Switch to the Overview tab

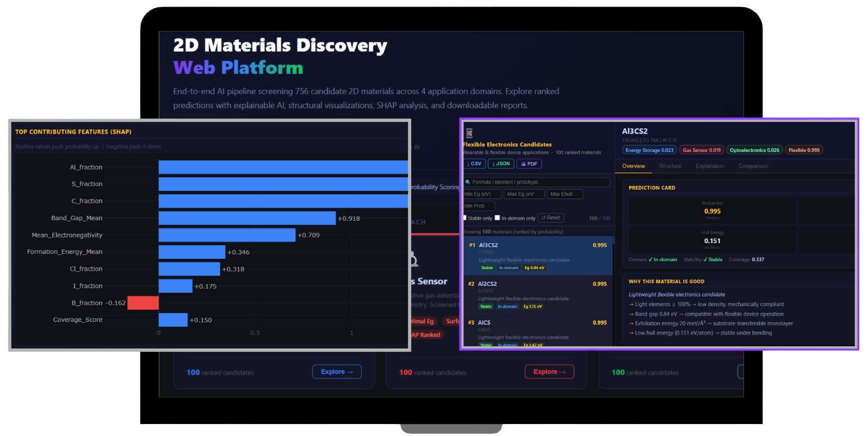[x=634, y=166]
